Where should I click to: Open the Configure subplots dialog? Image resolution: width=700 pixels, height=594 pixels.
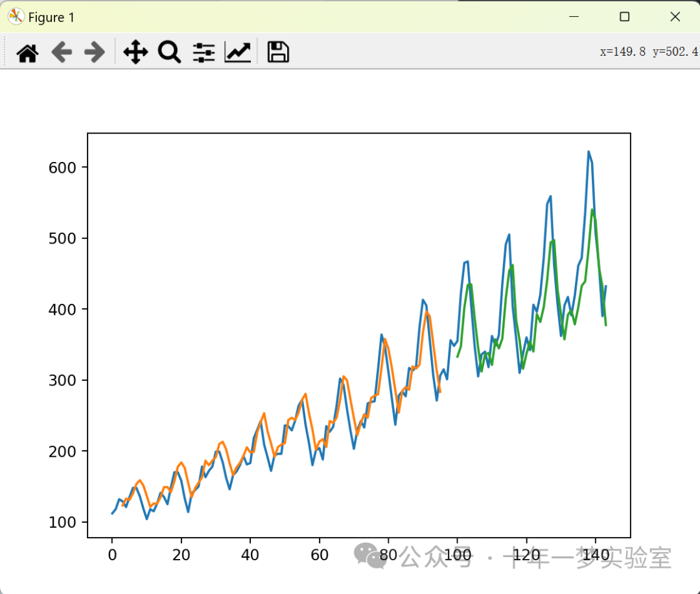click(x=204, y=52)
